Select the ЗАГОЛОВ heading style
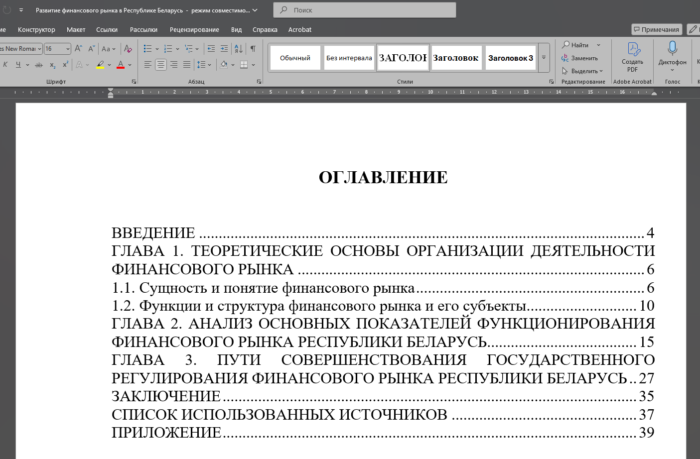This screenshot has height=459, width=700. tap(403, 58)
